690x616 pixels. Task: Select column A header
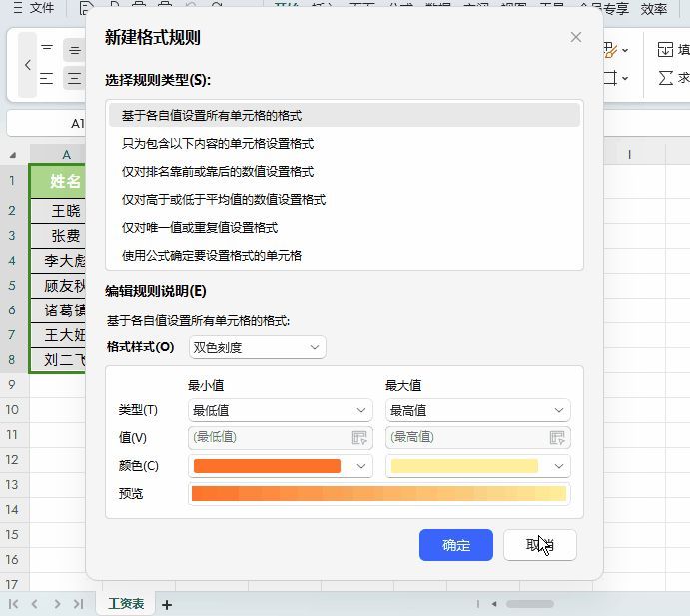point(58,155)
